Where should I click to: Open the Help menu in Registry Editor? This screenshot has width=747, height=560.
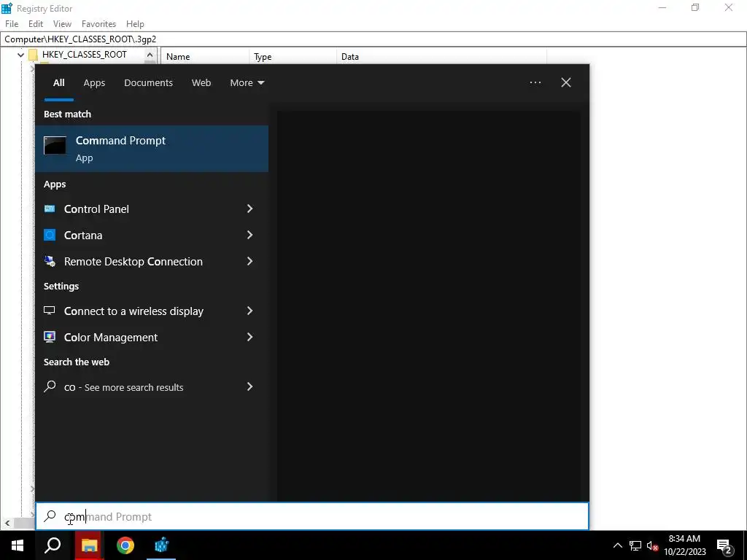[135, 24]
